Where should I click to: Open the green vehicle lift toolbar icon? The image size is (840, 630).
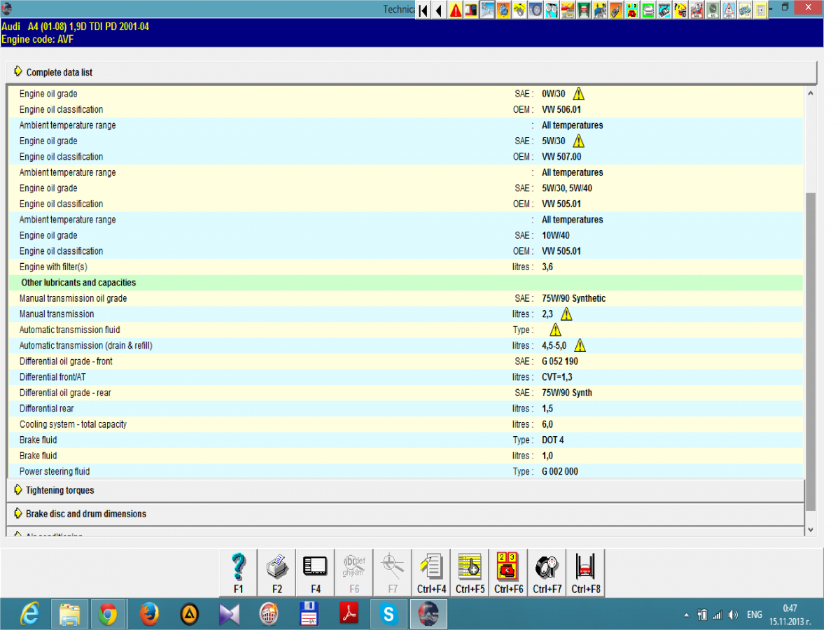tap(584, 10)
